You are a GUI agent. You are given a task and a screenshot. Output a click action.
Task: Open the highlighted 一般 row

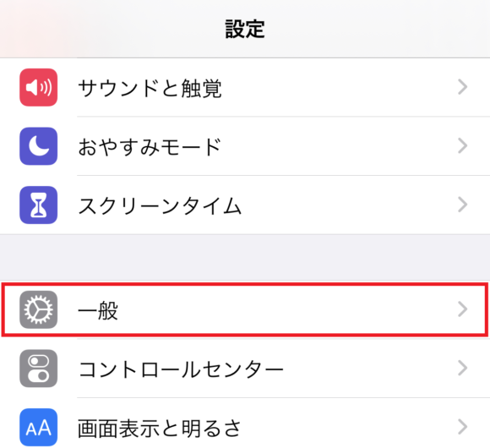(x=245, y=309)
